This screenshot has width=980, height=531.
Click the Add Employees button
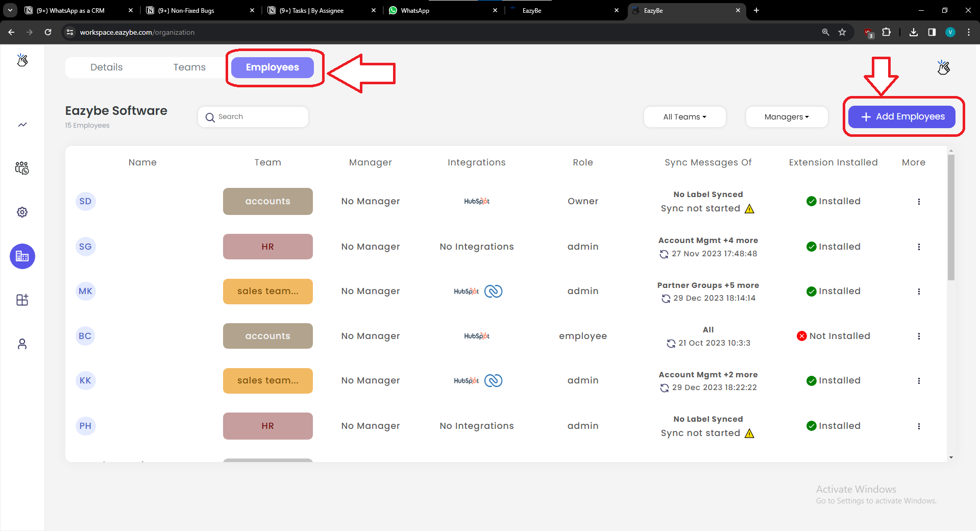[x=902, y=117]
